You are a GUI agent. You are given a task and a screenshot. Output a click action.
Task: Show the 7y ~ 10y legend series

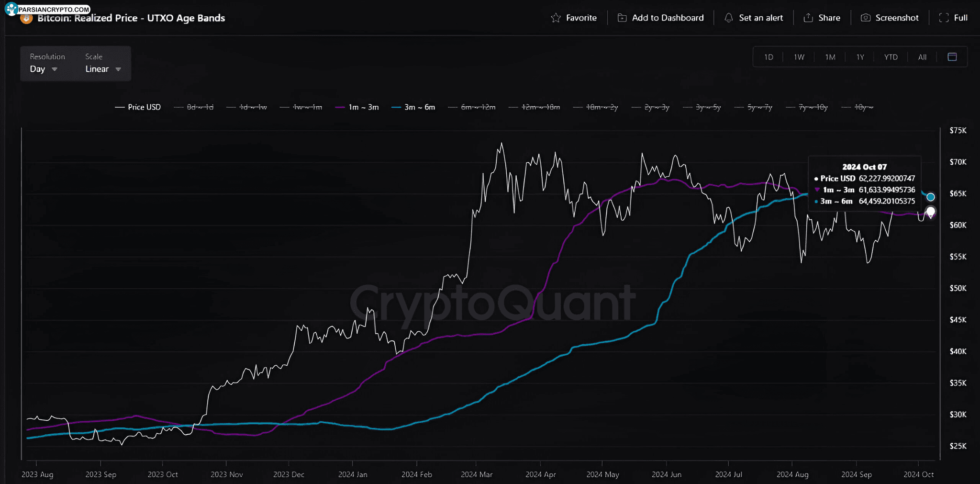point(807,107)
